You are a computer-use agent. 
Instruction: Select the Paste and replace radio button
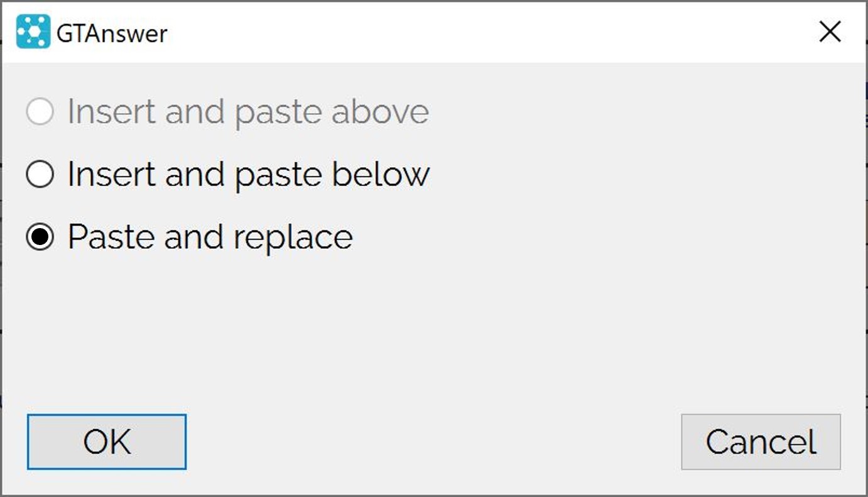[40, 237]
